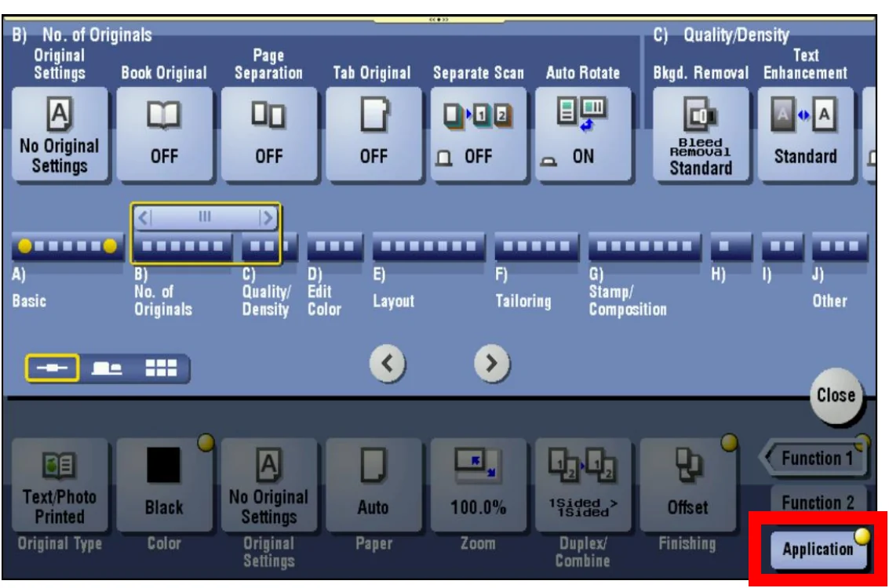Image resolution: width=889 pixels, height=588 pixels.
Task: Select category J) Other bar
Action: (x=840, y=246)
